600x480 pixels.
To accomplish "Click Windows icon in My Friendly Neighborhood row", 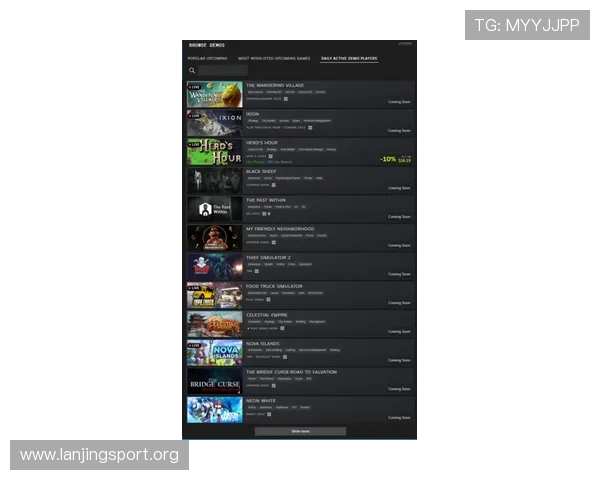I will point(274,242).
